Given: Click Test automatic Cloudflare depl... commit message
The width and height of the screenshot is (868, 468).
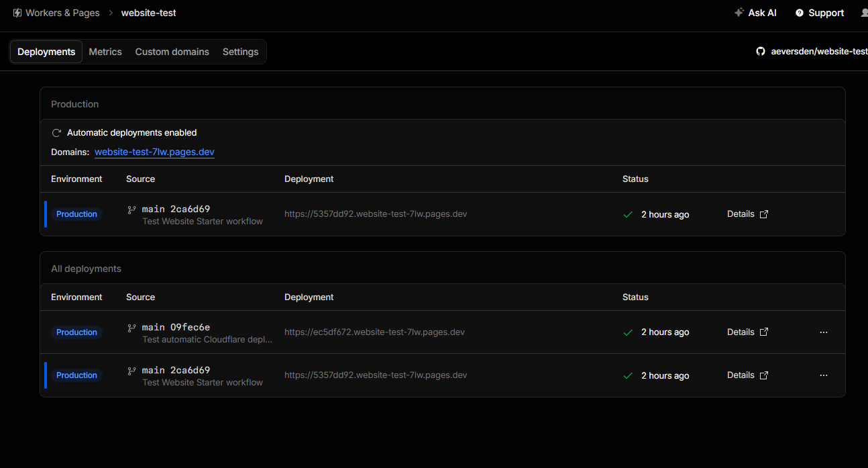Looking at the screenshot, I should (207, 340).
